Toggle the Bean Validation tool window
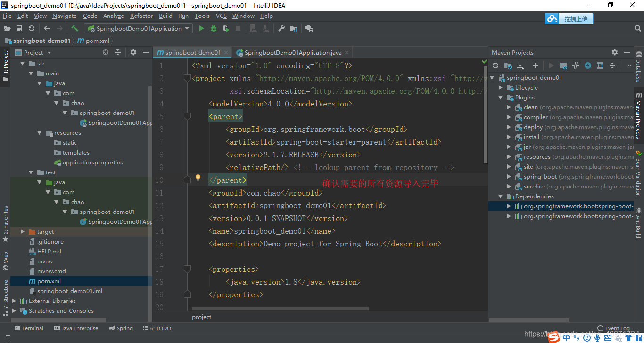The image size is (644, 343). point(638,173)
